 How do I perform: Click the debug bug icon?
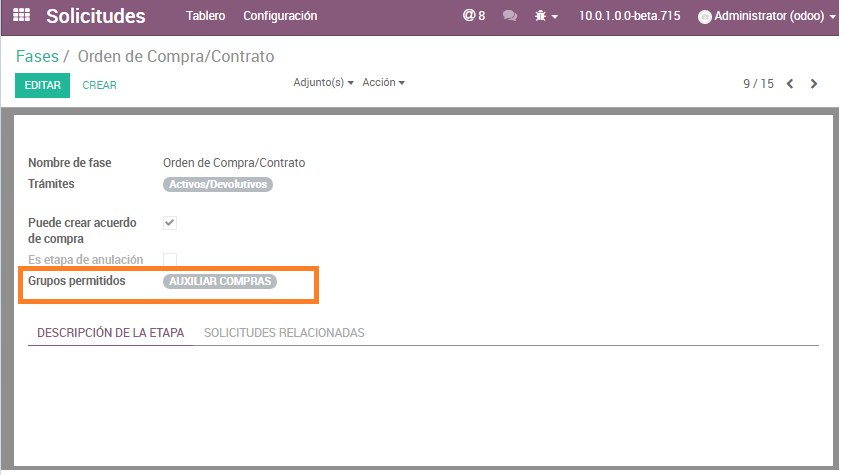coord(541,16)
